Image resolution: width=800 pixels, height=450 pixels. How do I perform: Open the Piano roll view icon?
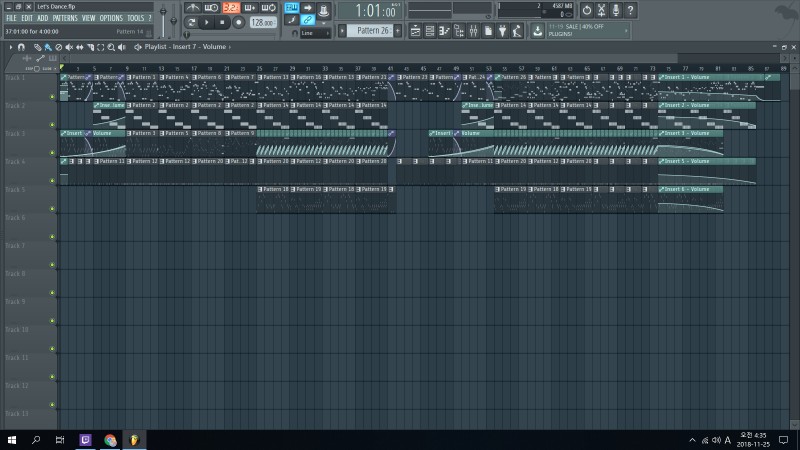(x=443, y=32)
